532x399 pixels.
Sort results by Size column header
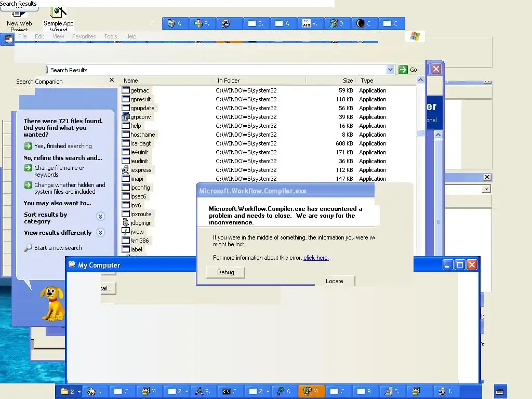tap(331, 81)
